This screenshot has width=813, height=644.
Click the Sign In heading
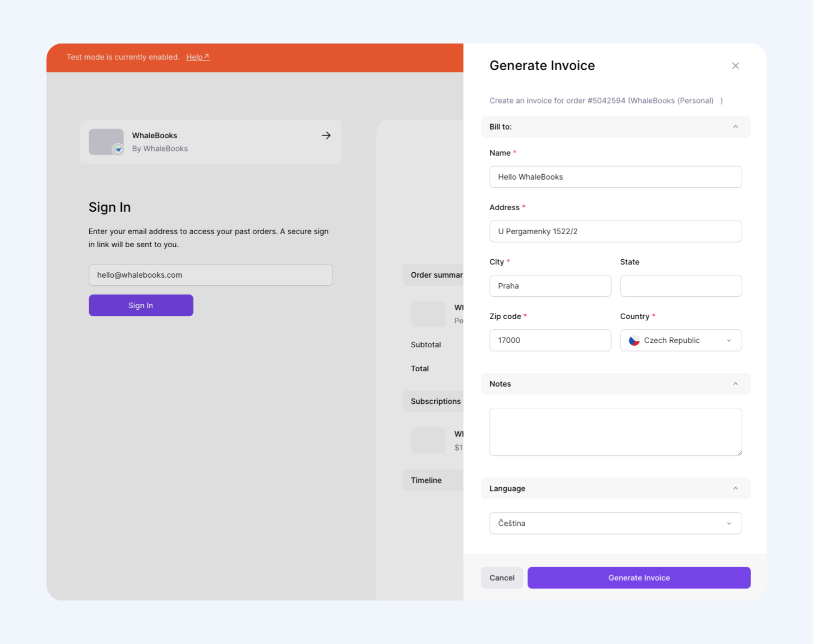click(110, 207)
